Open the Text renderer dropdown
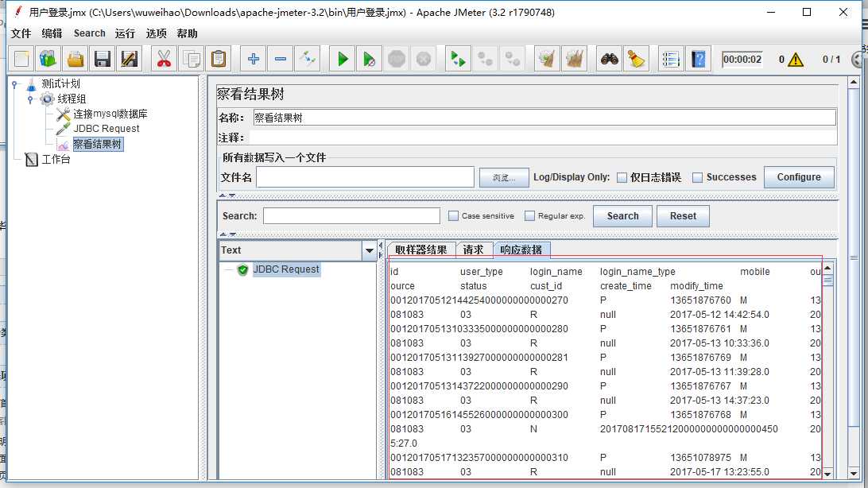The height and width of the screenshot is (488, 868). 370,250
